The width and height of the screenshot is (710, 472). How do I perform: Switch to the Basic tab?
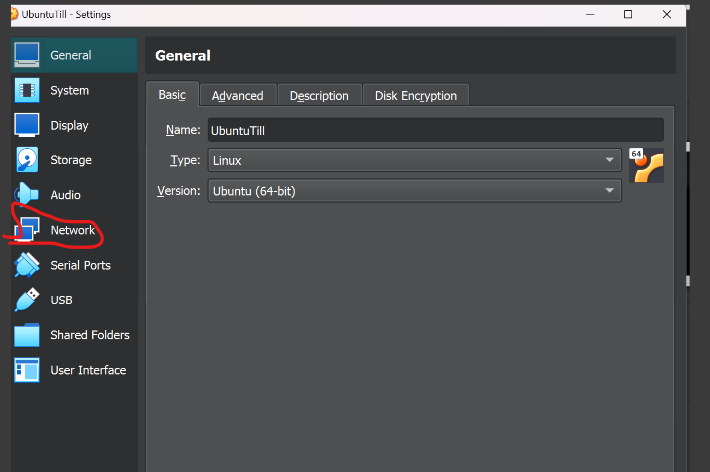click(172, 95)
